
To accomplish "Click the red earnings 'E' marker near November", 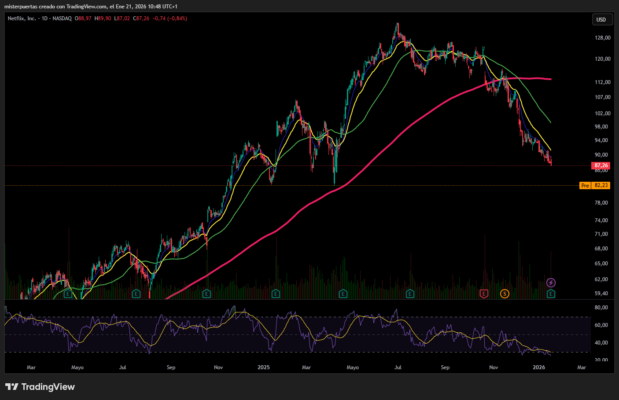I will pyautogui.click(x=483, y=294).
